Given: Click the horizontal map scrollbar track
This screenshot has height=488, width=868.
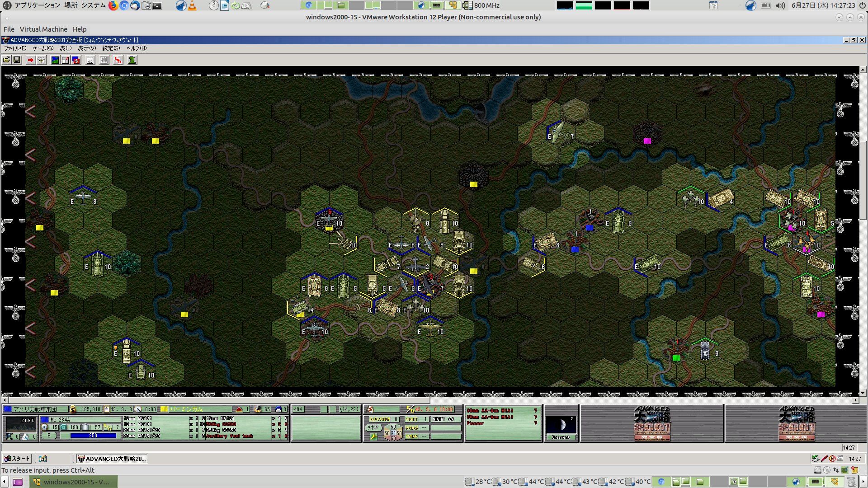Looking at the screenshot, I should coord(633,400).
